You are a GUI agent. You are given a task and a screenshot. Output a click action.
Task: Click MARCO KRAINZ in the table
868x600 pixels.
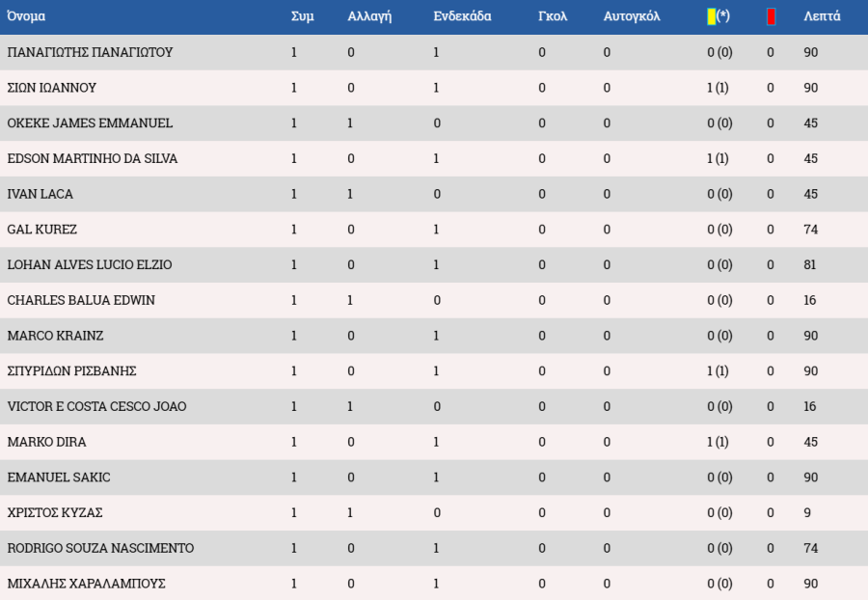coord(55,336)
